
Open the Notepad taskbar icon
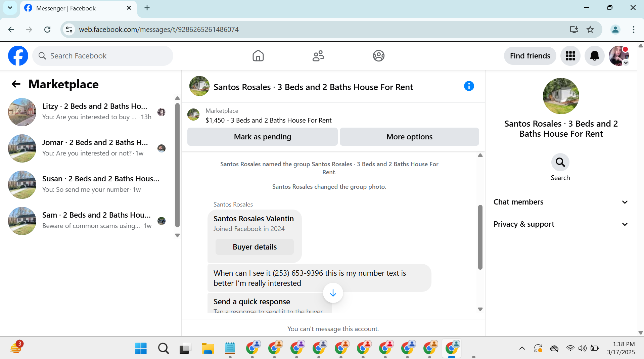(x=230, y=349)
